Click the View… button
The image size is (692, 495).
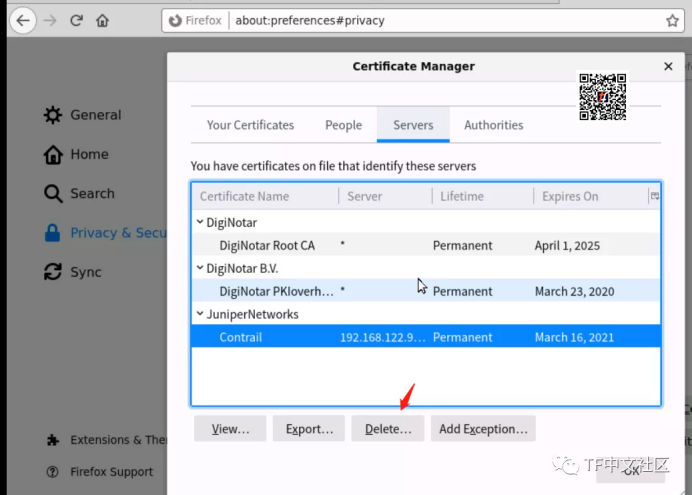coord(230,428)
